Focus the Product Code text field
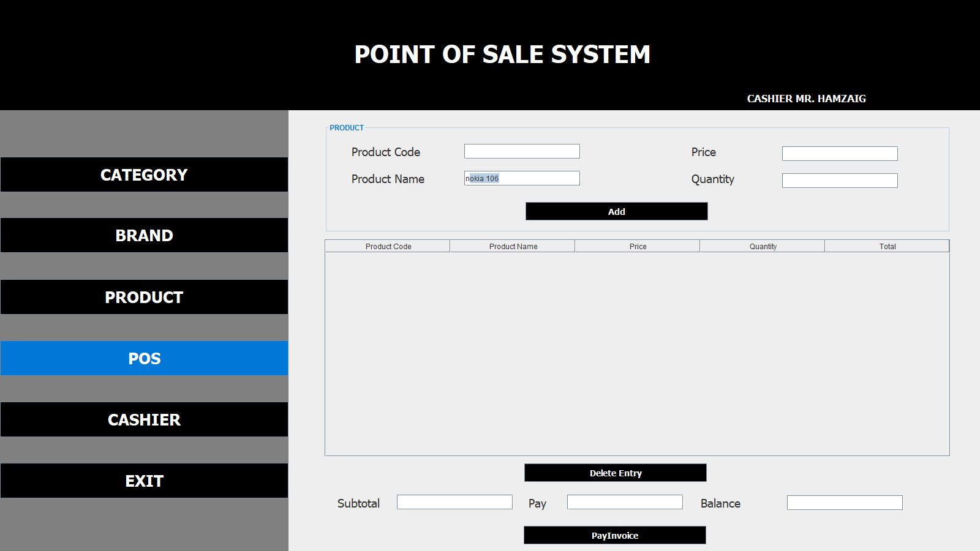This screenshot has width=980, height=551. pyautogui.click(x=522, y=151)
